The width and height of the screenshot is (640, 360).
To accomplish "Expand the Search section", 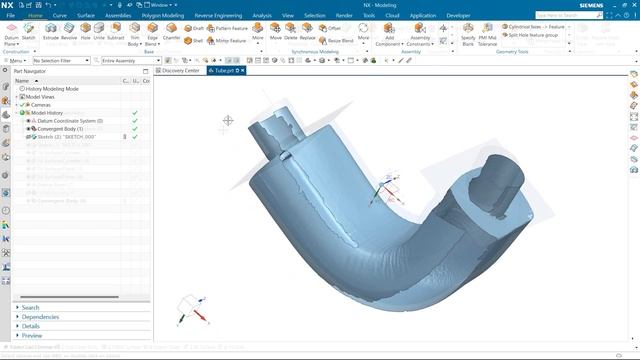I will pos(17,307).
